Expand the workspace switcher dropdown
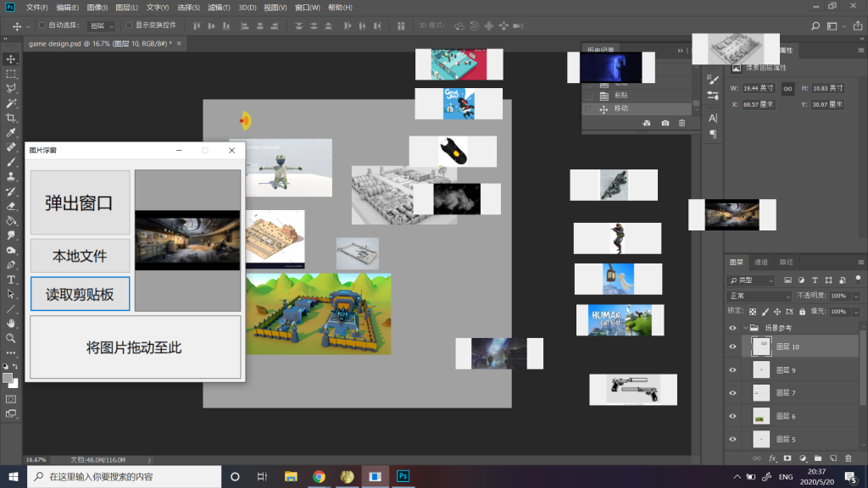 point(844,26)
